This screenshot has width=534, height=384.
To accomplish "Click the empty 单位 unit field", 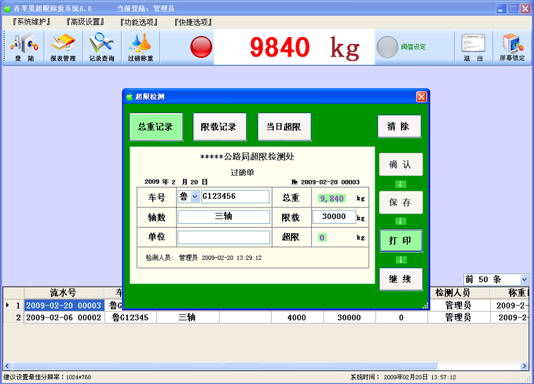I will [x=223, y=237].
